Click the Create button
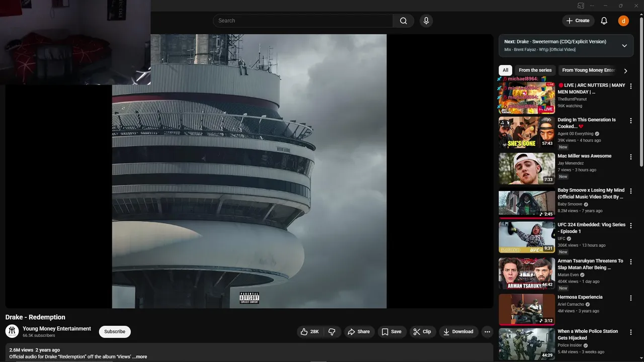The image size is (644, 362). coord(578,21)
